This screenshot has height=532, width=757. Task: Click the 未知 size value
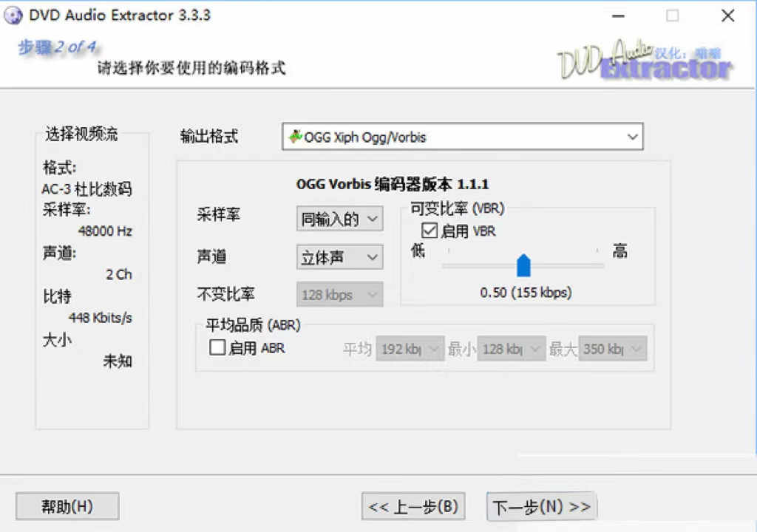point(118,361)
